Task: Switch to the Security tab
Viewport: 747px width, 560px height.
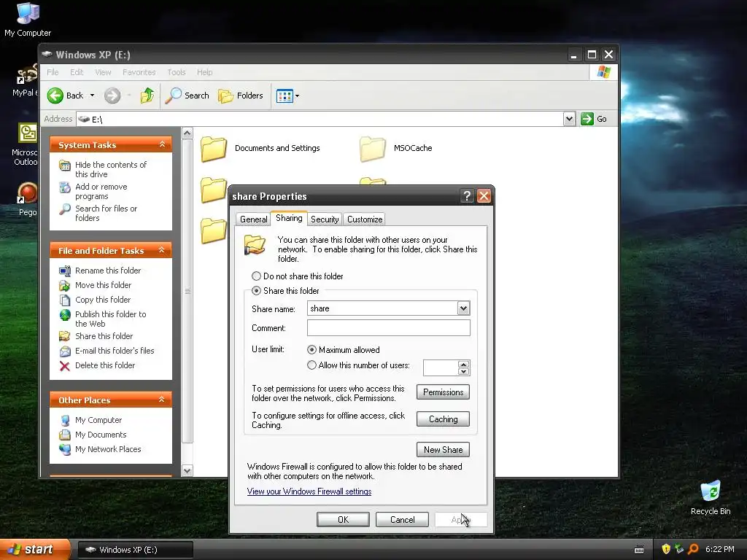Action: point(325,219)
